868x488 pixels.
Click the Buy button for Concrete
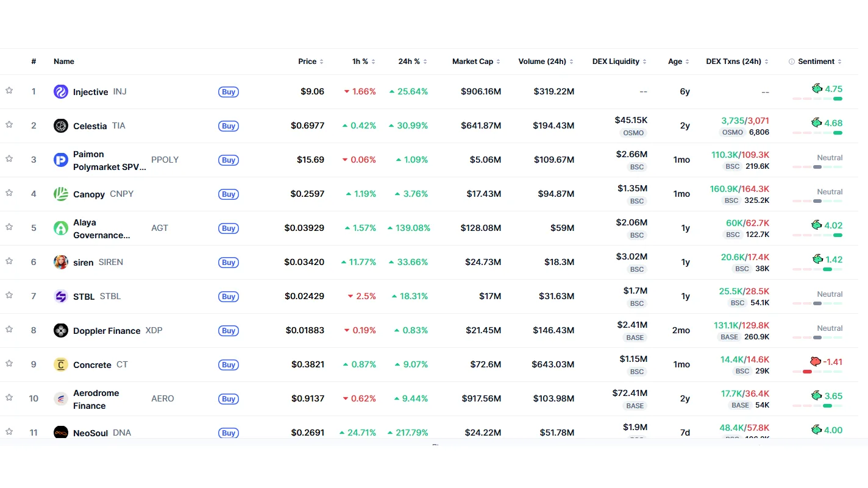(x=229, y=365)
